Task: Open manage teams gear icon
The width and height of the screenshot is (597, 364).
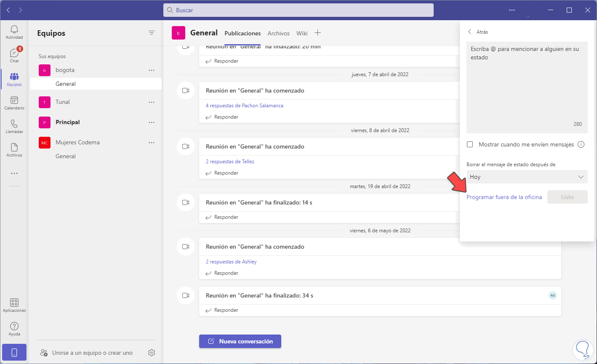Action: tap(152, 353)
